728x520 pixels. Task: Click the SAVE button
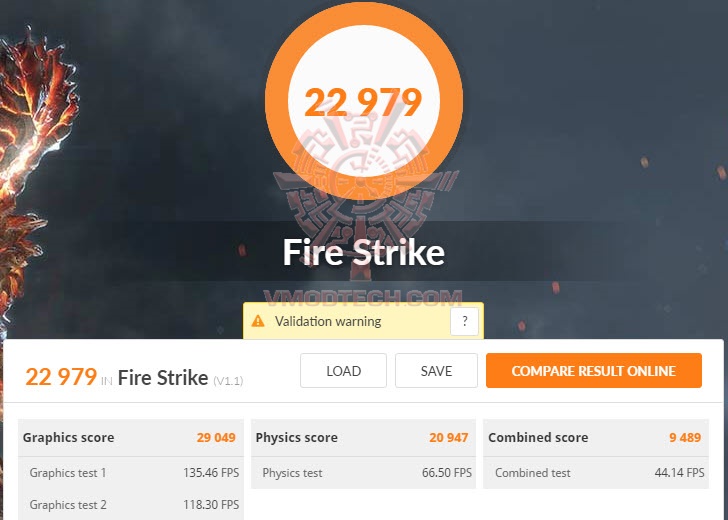[x=436, y=370]
